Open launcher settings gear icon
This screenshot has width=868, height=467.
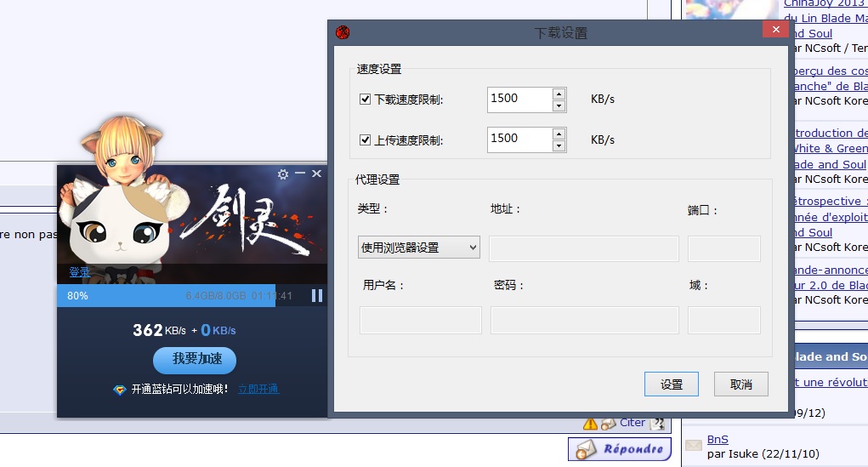tap(283, 174)
